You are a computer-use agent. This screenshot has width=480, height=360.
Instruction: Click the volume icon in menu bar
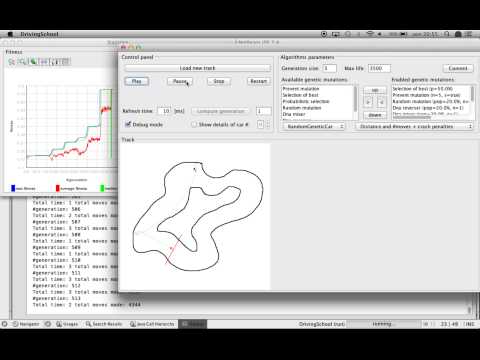tap(380, 34)
